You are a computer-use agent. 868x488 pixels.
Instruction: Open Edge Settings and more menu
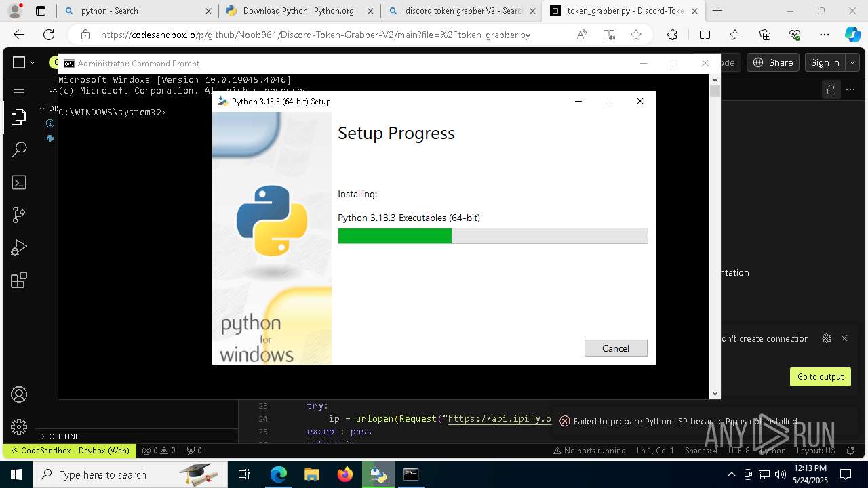click(x=825, y=35)
